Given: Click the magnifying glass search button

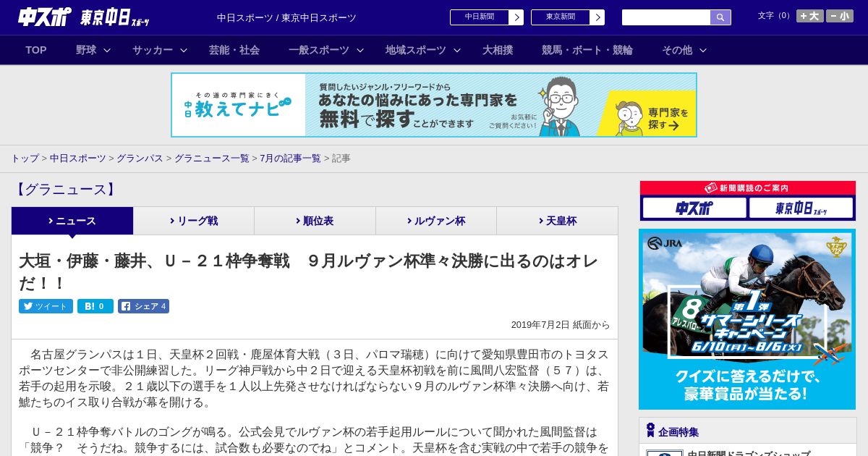Looking at the screenshot, I should 720,17.
